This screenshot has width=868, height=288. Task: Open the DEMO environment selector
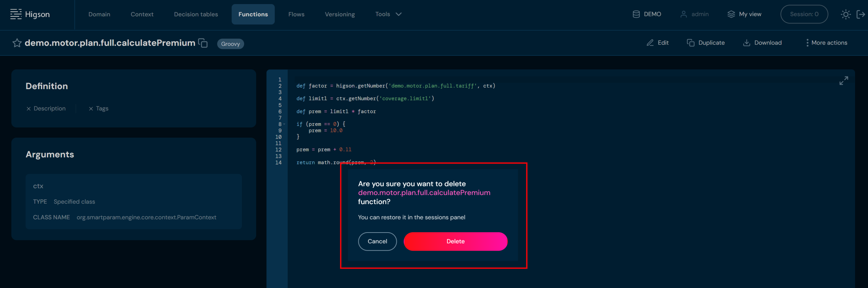pyautogui.click(x=647, y=14)
